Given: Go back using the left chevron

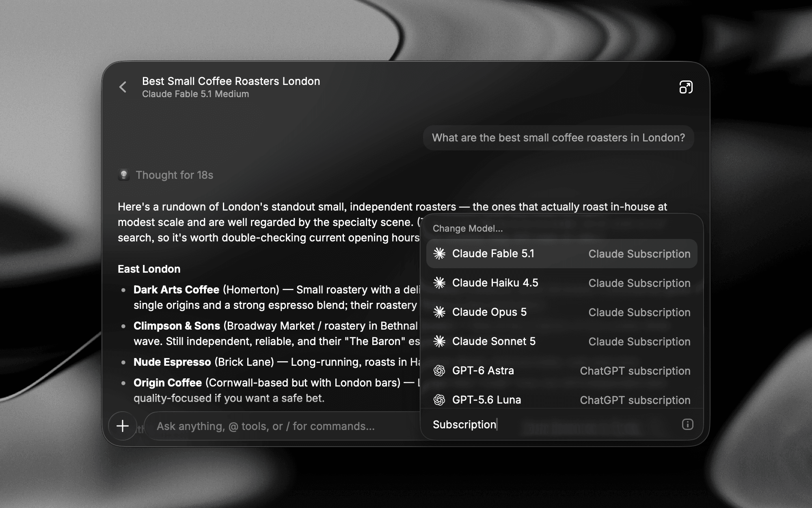Looking at the screenshot, I should (123, 87).
